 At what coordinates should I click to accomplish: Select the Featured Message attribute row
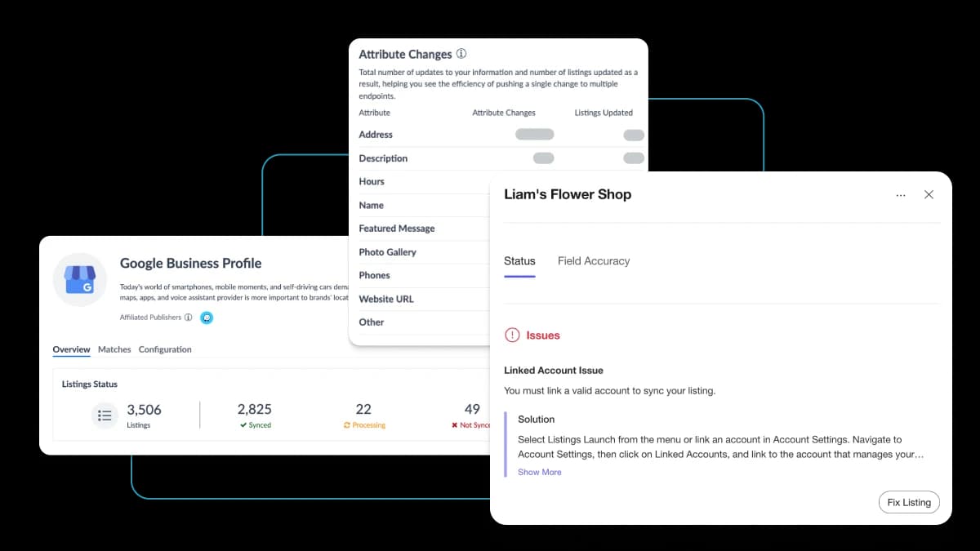(x=423, y=229)
